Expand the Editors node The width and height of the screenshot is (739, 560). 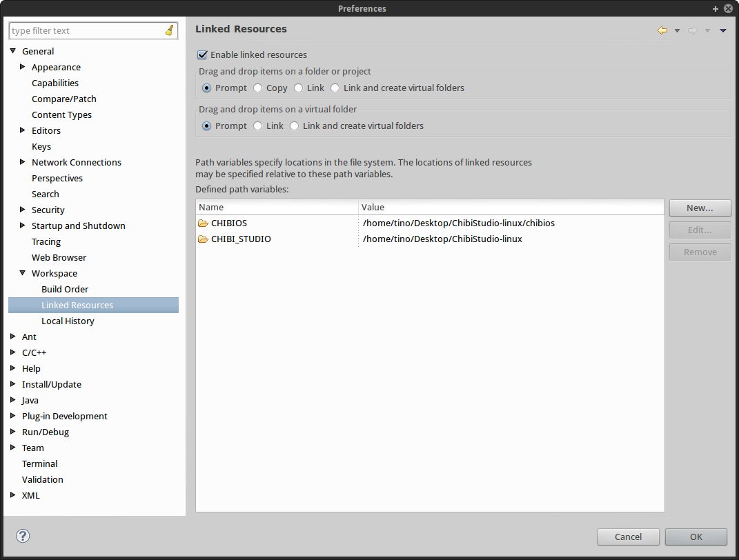coord(22,130)
